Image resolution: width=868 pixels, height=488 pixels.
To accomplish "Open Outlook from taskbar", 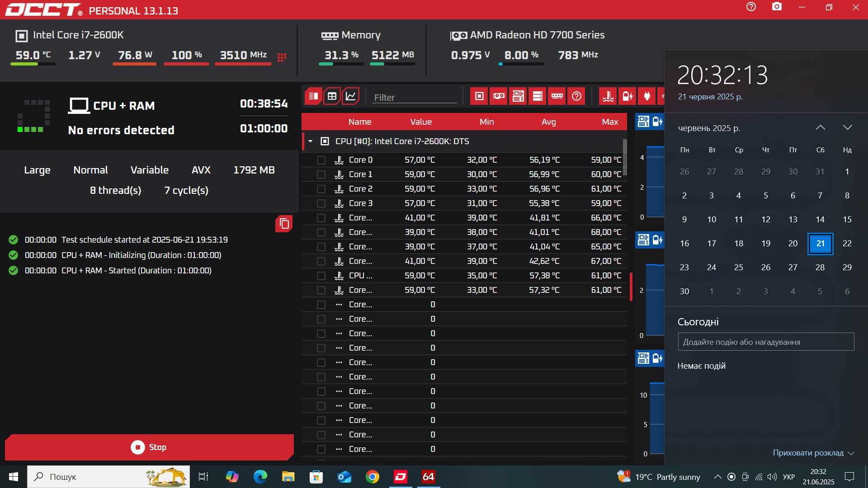I will click(344, 477).
